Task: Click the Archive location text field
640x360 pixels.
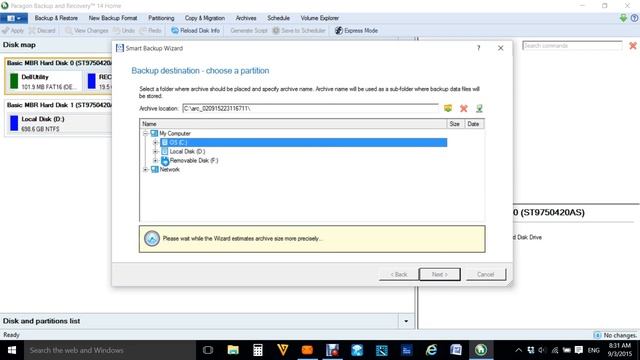Action: pos(310,108)
